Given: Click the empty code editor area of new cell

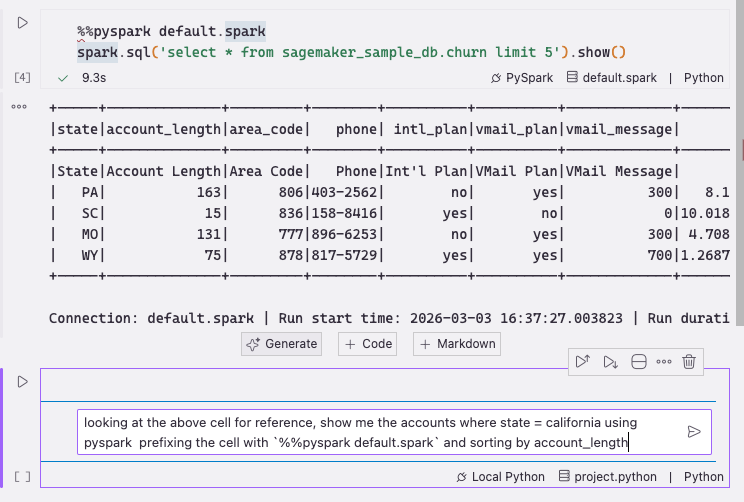Looking at the screenshot, I should point(378,385).
